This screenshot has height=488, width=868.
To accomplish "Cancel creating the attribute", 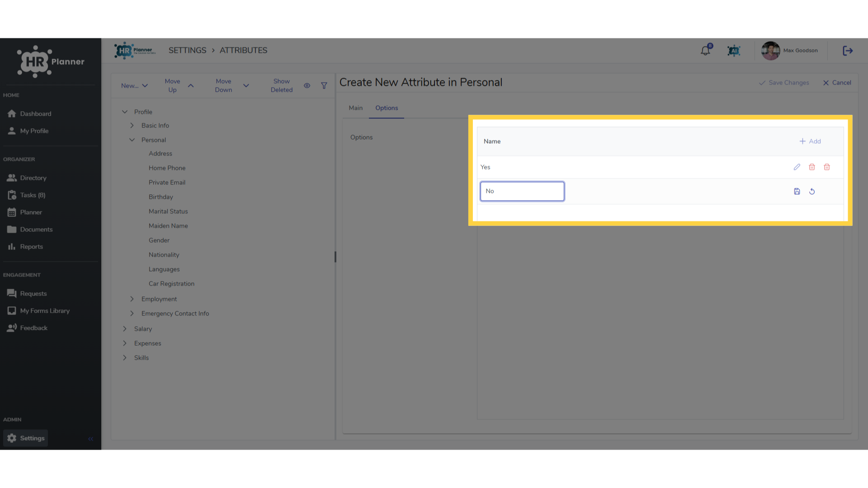I will coord(837,83).
